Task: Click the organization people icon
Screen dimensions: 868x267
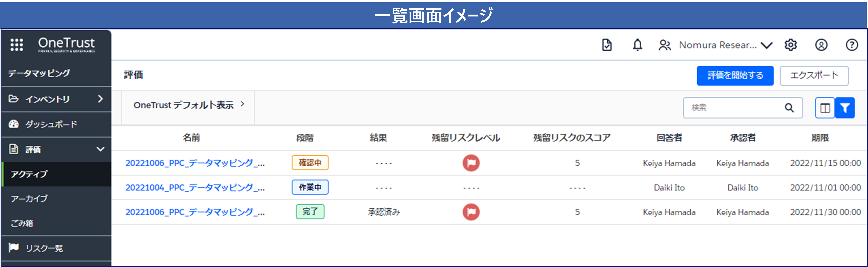Action: coord(665,45)
